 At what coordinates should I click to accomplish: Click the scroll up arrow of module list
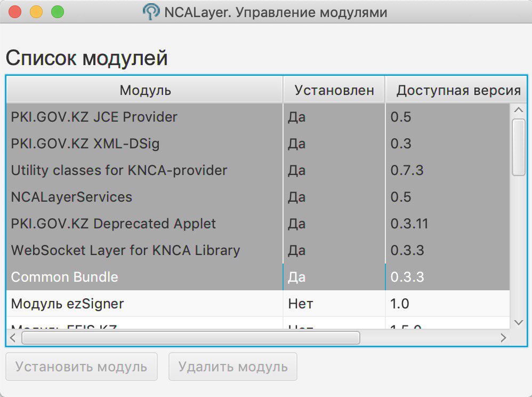(519, 110)
